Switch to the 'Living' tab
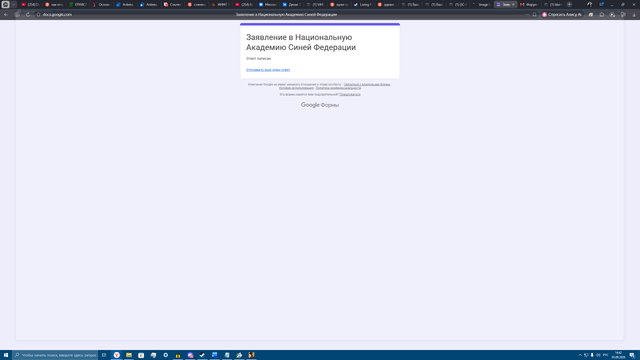This screenshot has height=360, width=640. click(x=362, y=4)
